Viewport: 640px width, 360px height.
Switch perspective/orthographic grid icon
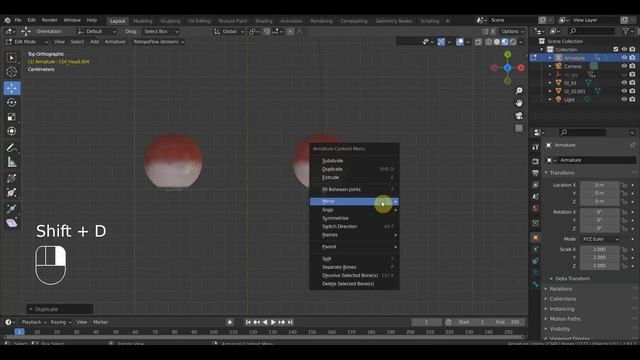(x=519, y=128)
